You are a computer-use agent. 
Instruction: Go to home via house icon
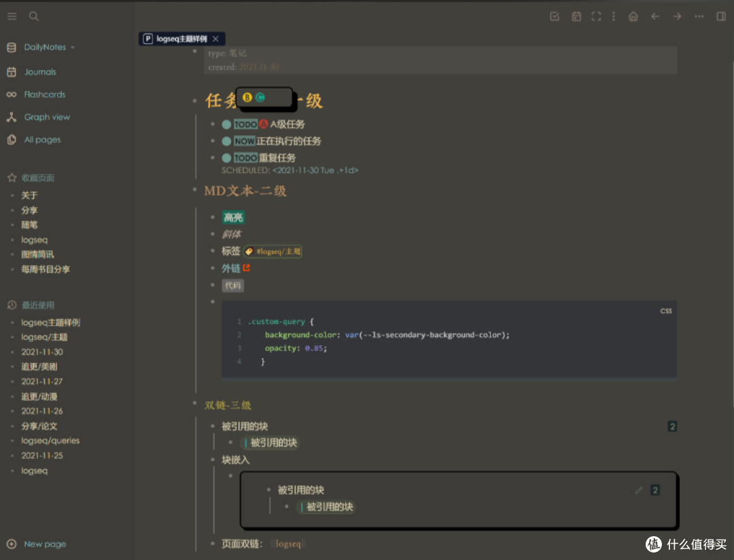pyautogui.click(x=633, y=16)
